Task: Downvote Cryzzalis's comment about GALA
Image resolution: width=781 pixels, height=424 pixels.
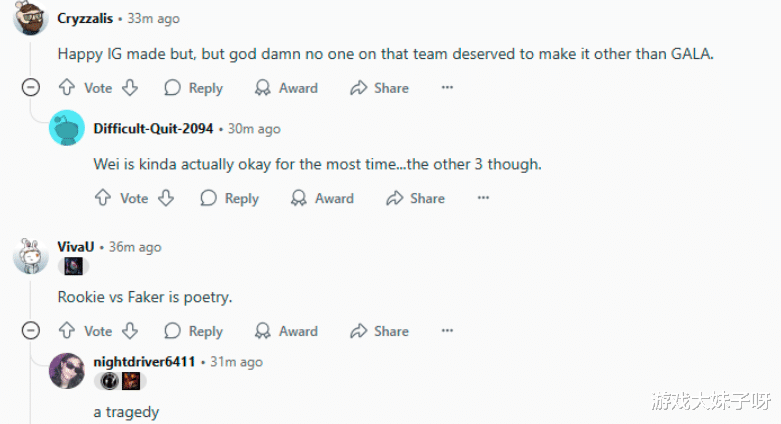Action: pos(129,88)
